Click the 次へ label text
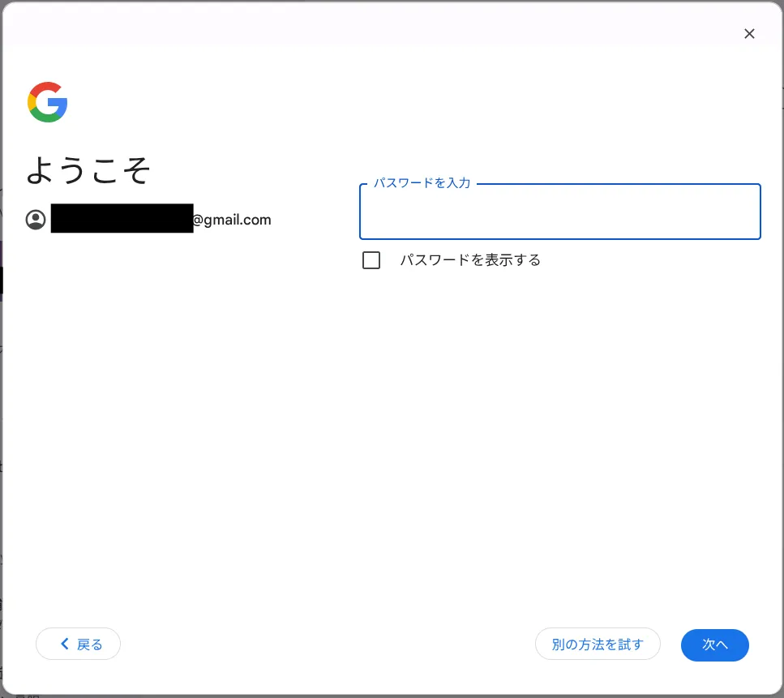Viewport: 784px width, 698px height. (714, 644)
